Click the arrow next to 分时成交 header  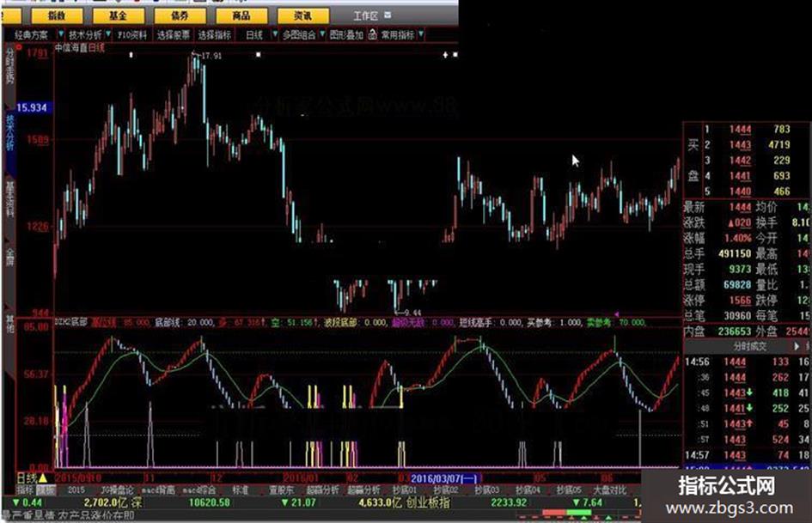(797, 346)
